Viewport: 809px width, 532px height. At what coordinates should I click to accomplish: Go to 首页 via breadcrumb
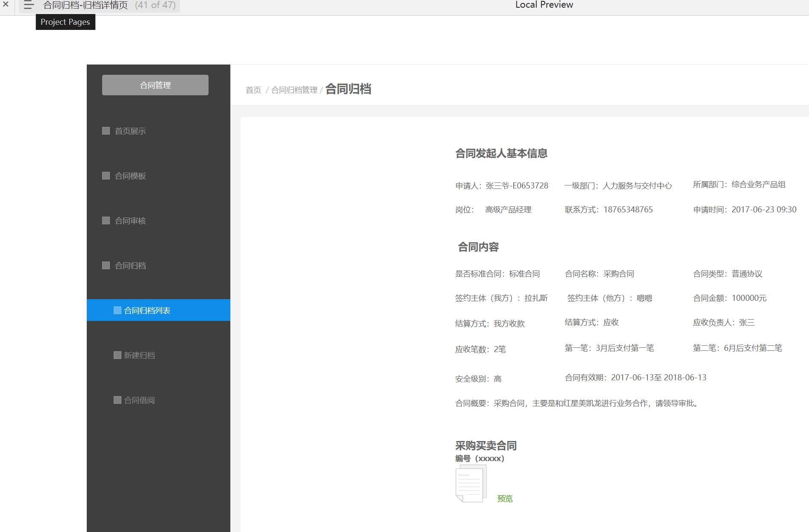[x=253, y=90]
